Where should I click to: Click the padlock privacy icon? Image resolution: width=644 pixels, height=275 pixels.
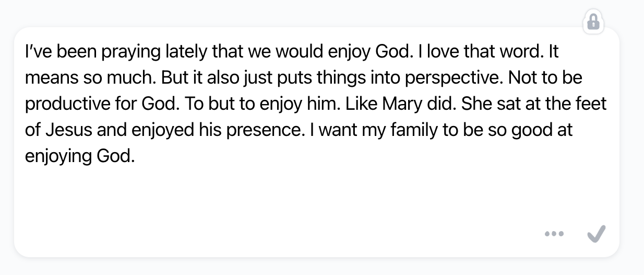(x=593, y=22)
